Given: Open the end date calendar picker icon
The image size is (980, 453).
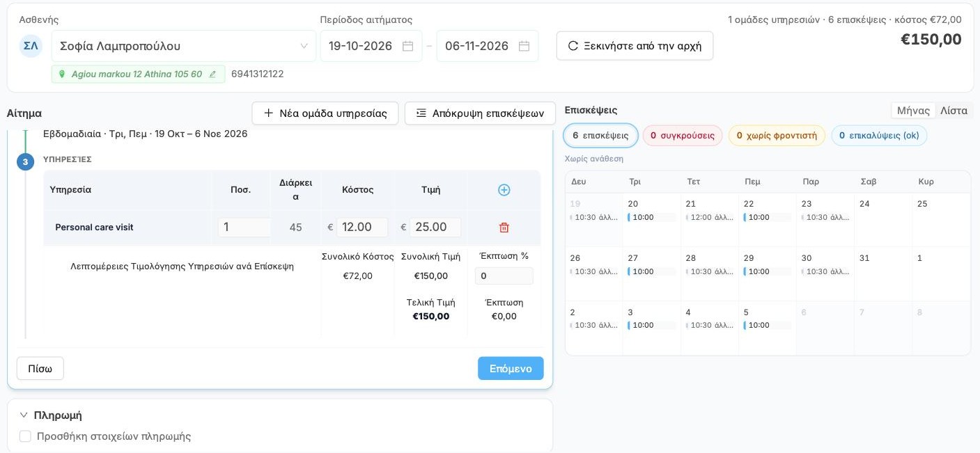Looking at the screenshot, I should click(x=524, y=46).
